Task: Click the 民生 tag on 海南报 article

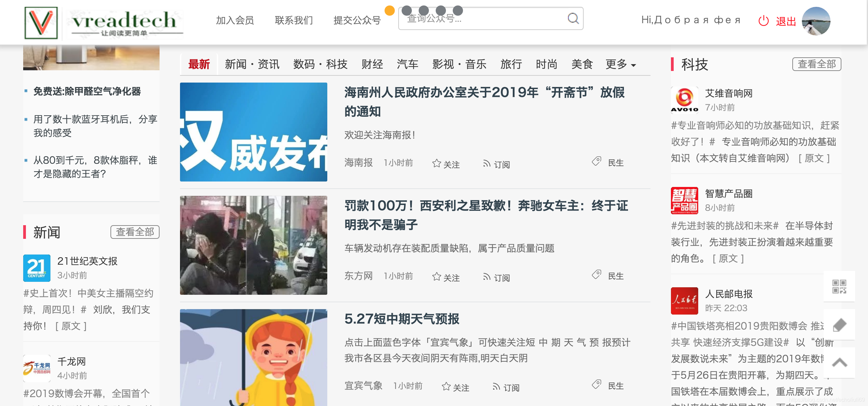Action: (616, 163)
